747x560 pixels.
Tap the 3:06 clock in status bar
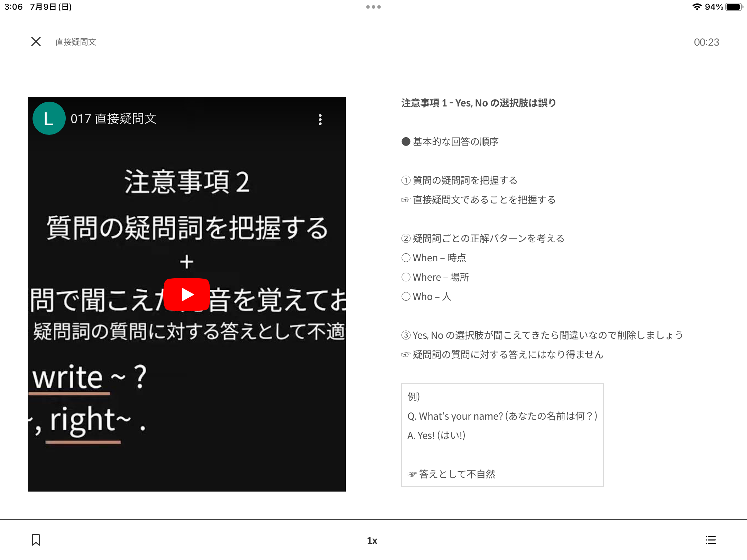pos(13,7)
